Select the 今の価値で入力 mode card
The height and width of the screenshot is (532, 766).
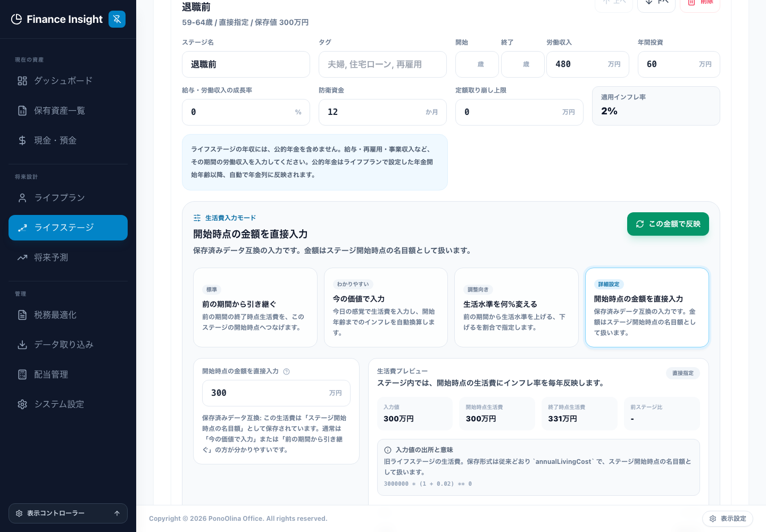coord(386,307)
